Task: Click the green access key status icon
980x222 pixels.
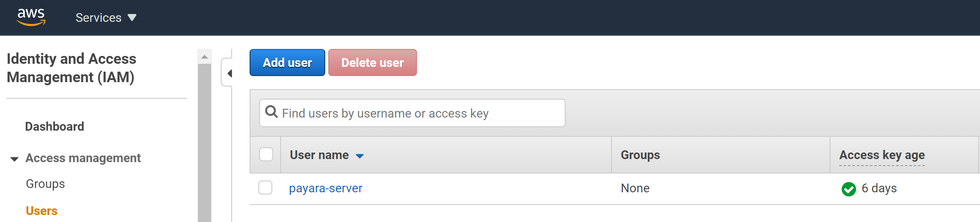Action: point(848,189)
